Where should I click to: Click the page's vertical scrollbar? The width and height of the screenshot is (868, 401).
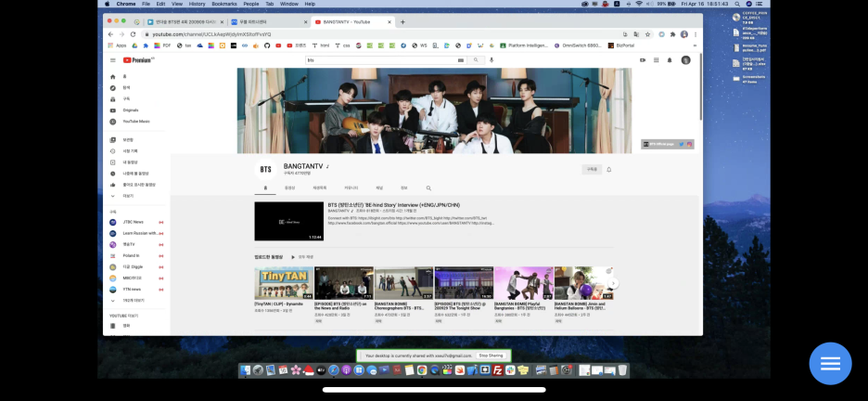coord(700,87)
